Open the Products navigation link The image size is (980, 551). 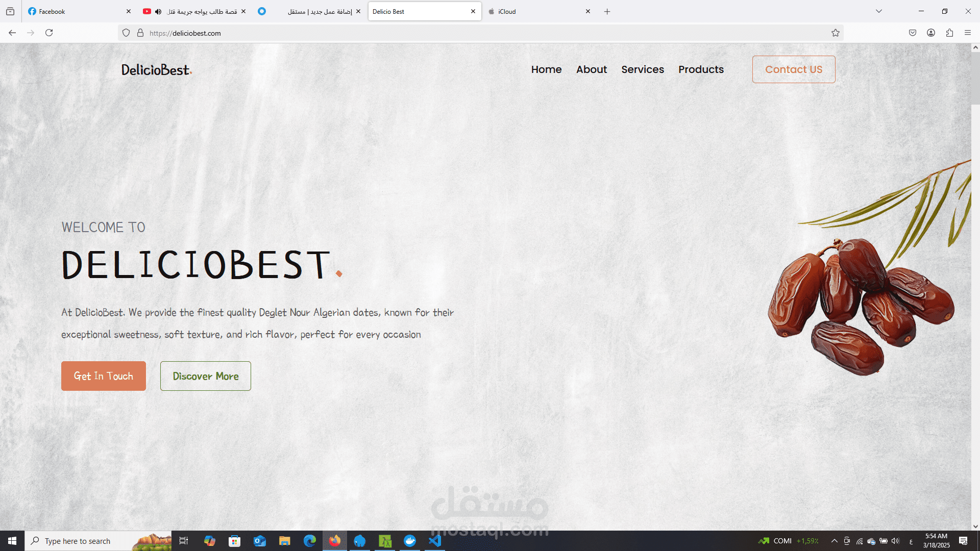pyautogui.click(x=701, y=69)
